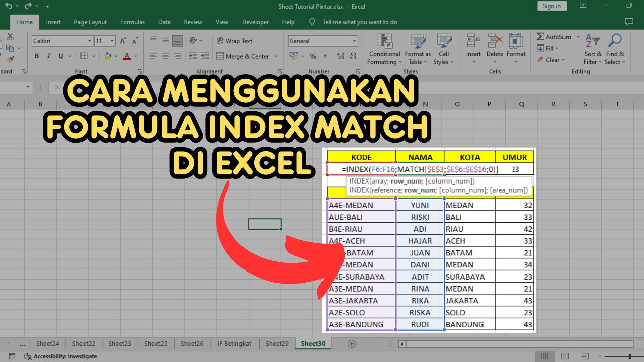Click the Increase Indent icon

pos(206,56)
